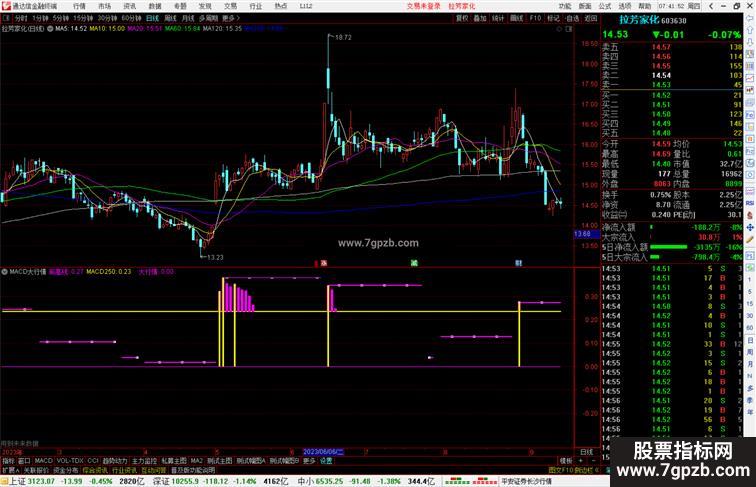The width and height of the screenshot is (756, 487).
Task: Click the panel icon left of 分时
Action: pos(6,18)
